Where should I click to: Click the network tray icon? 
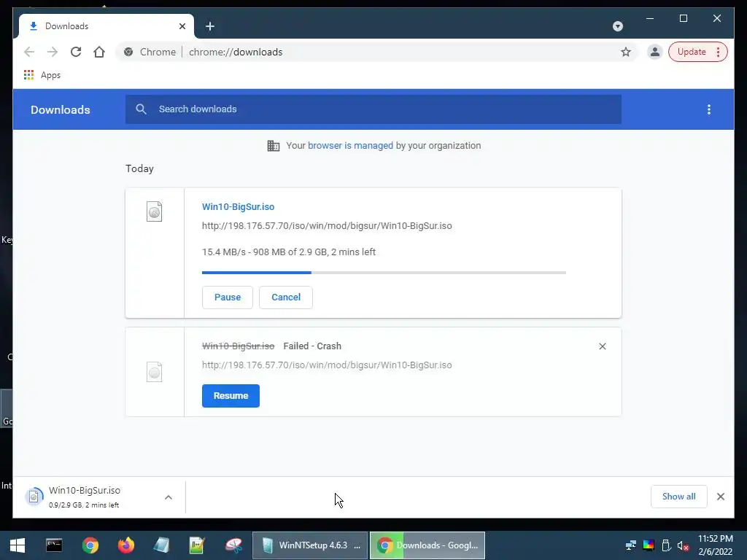tap(631, 545)
